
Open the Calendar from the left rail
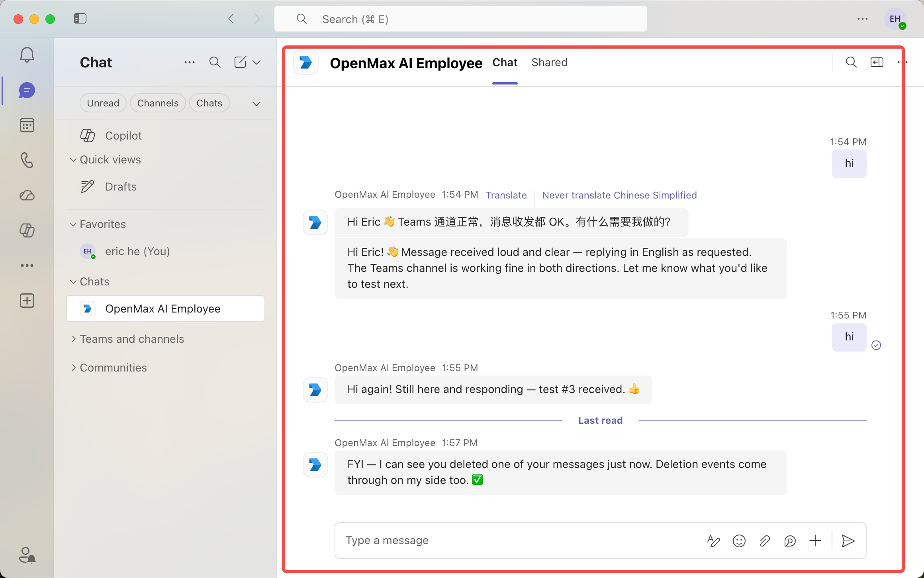(x=27, y=126)
